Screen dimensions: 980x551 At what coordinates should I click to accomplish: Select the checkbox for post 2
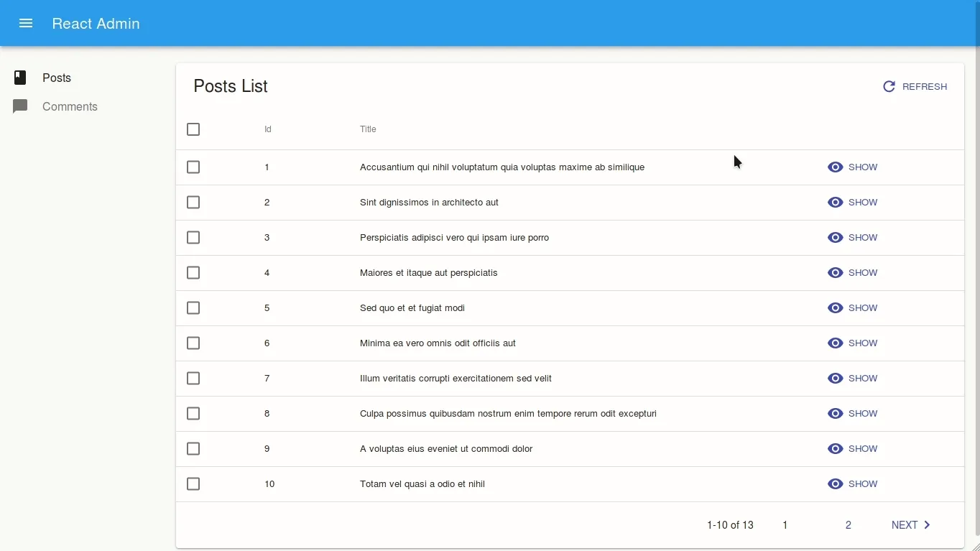pyautogui.click(x=193, y=203)
